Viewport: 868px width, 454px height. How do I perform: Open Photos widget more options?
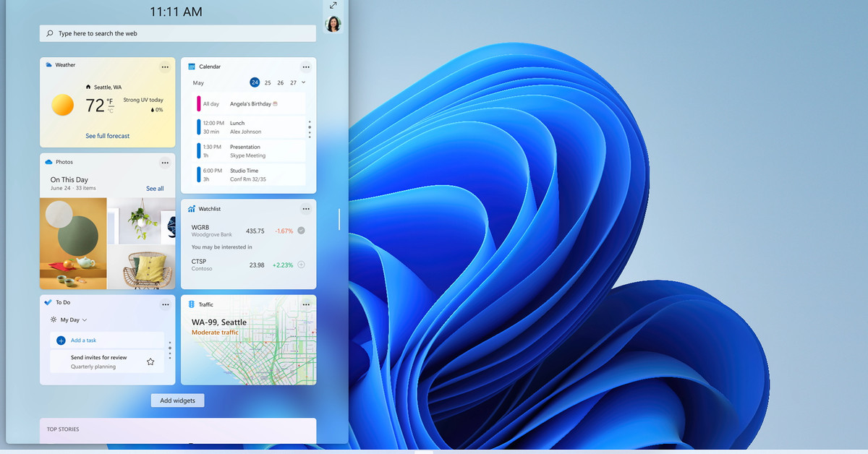(x=165, y=163)
